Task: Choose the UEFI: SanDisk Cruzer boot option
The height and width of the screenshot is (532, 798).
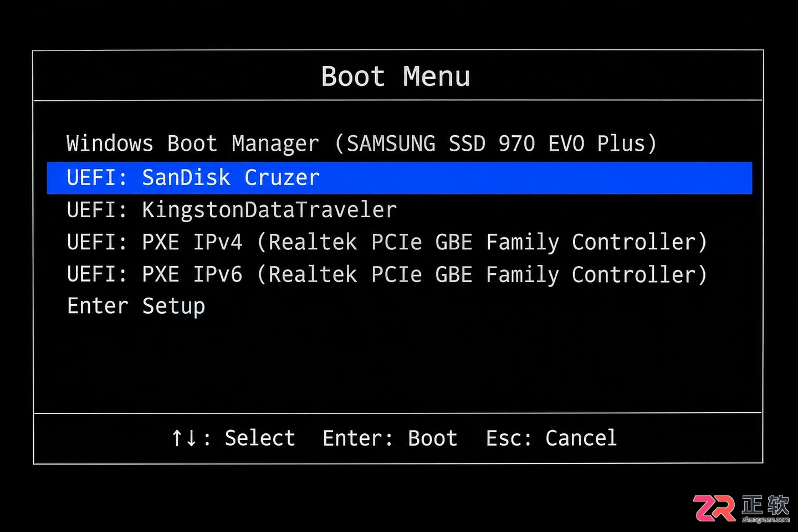Action: [400, 178]
